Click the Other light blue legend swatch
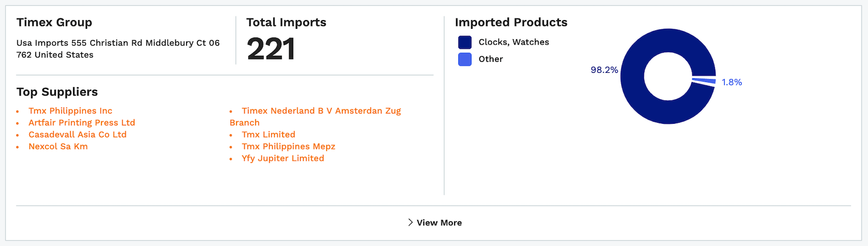868x246 pixels. pyautogui.click(x=465, y=59)
